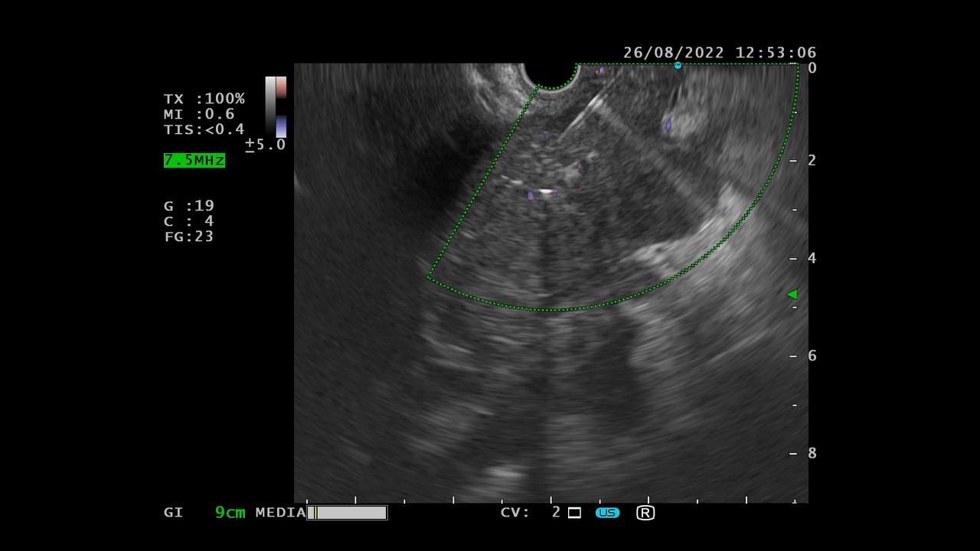Open the G :19 gain value

[189, 206]
